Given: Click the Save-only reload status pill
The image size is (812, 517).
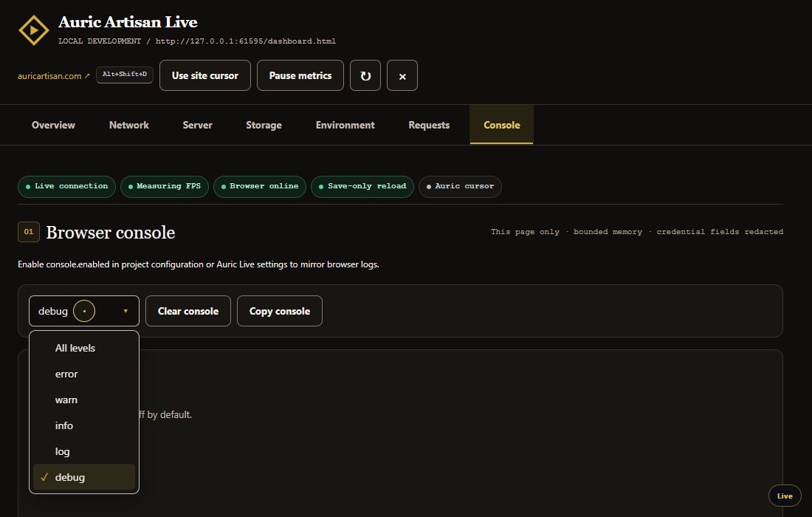Looking at the screenshot, I should [362, 187].
